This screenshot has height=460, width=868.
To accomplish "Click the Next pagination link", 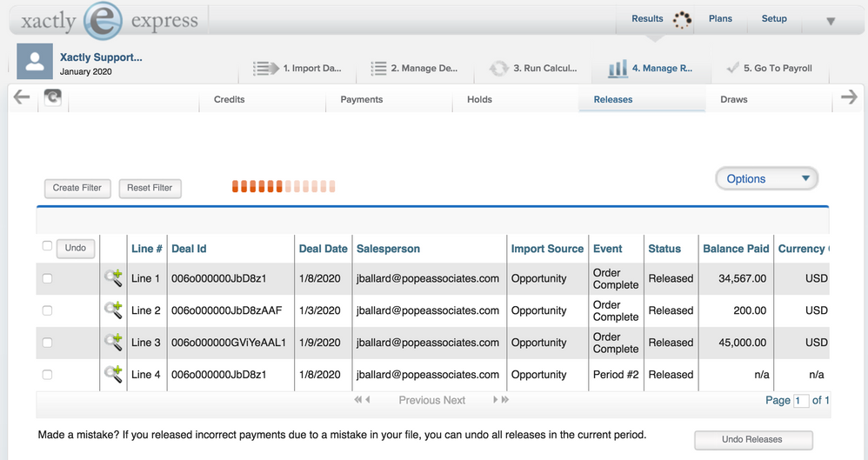I will [454, 400].
